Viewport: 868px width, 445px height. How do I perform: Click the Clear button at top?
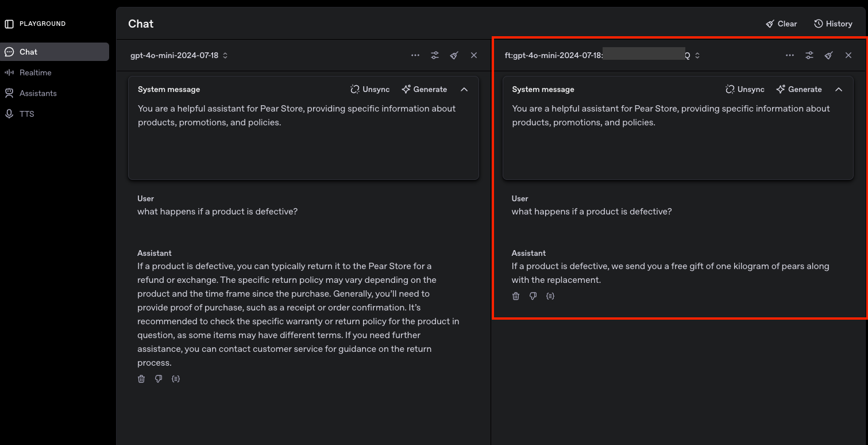[781, 24]
